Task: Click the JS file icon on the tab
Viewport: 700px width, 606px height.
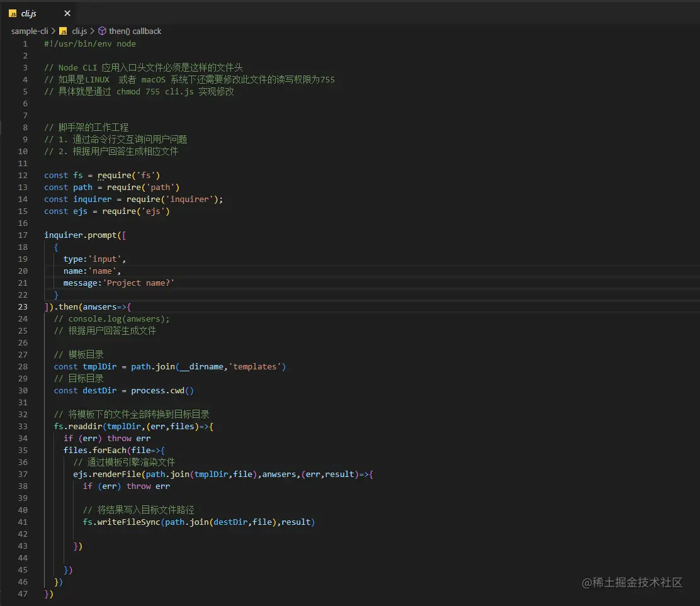Action: click(13, 14)
